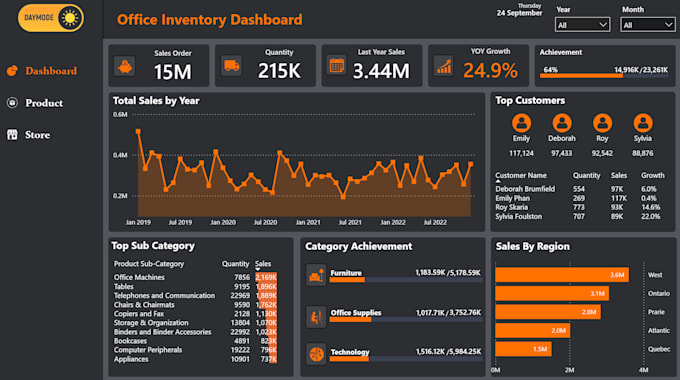The image size is (680, 380).
Task: Click the Sales Order piggy bank icon
Action: point(125,67)
